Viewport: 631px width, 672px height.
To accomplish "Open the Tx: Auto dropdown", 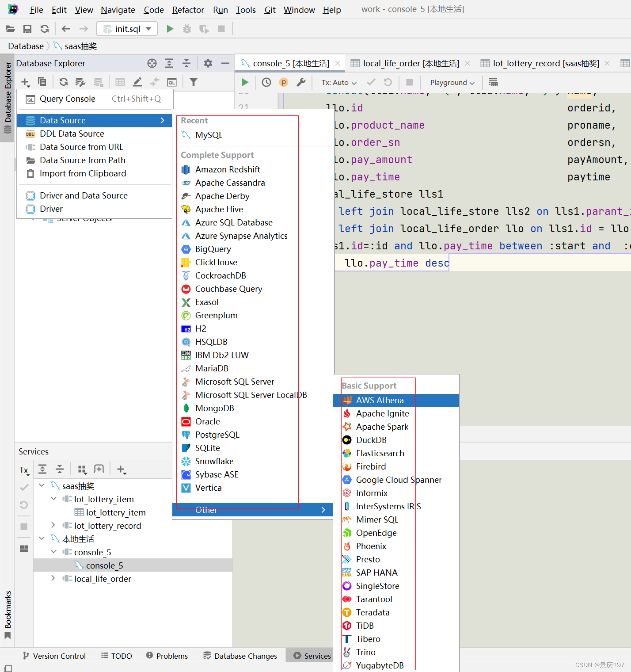I will pyautogui.click(x=339, y=83).
